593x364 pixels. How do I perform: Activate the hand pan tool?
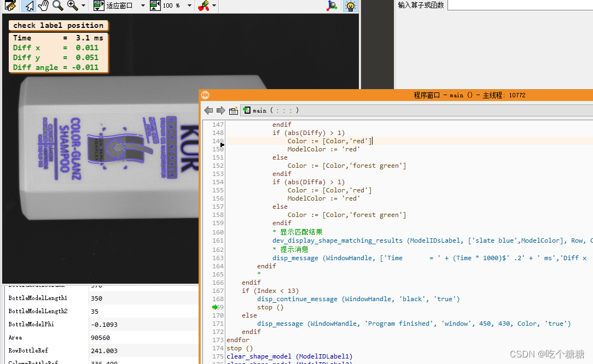(x=44, y=5)
